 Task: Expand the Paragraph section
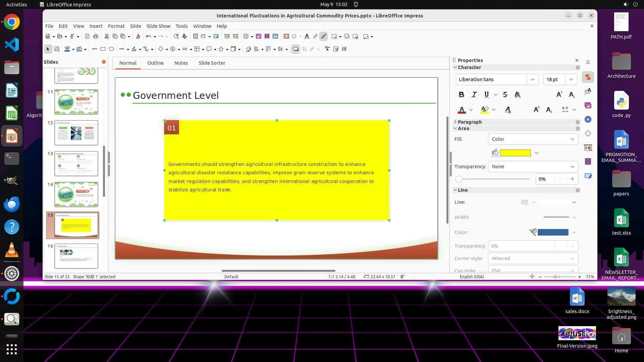(x=469, y=122)
